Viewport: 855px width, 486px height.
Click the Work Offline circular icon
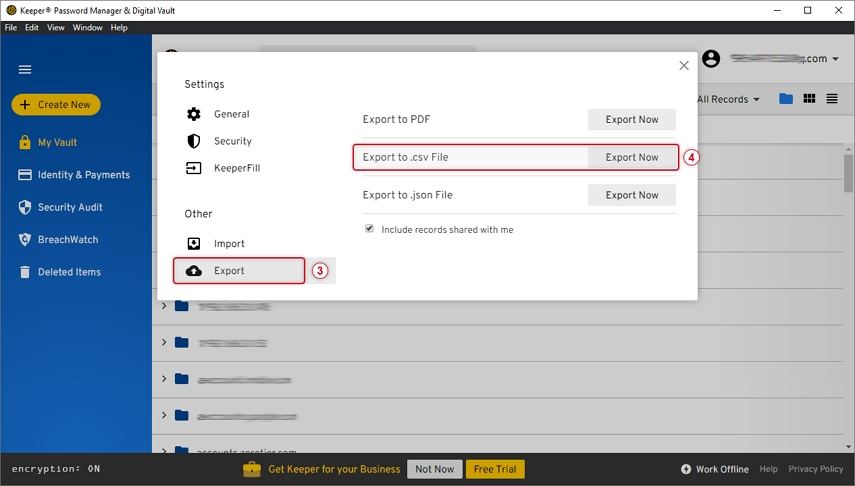pos(686,469)
